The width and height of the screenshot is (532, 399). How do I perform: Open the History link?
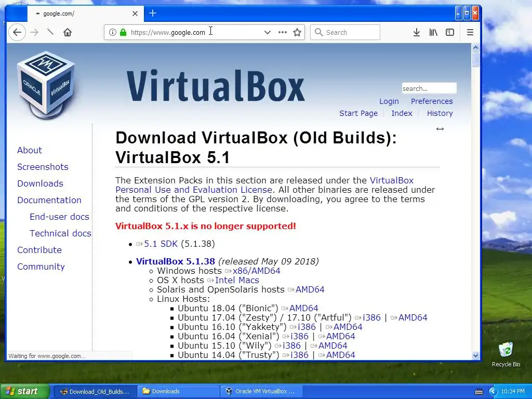(x=440, y=113)
